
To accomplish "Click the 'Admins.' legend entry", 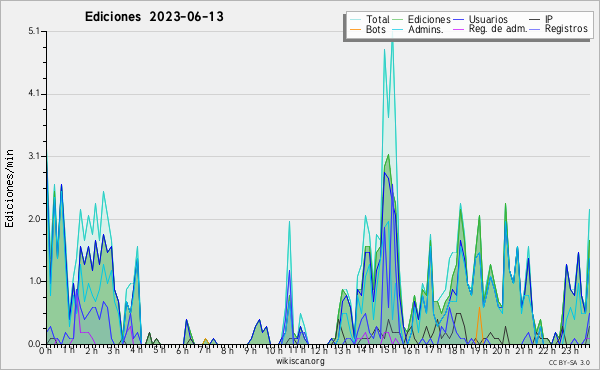I will point(426,29).
